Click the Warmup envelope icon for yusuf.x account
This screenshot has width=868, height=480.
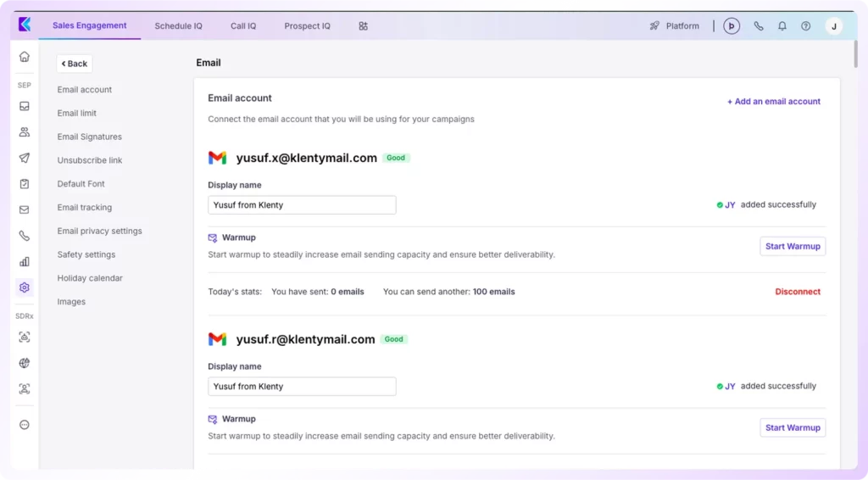[x=213, y=237]
